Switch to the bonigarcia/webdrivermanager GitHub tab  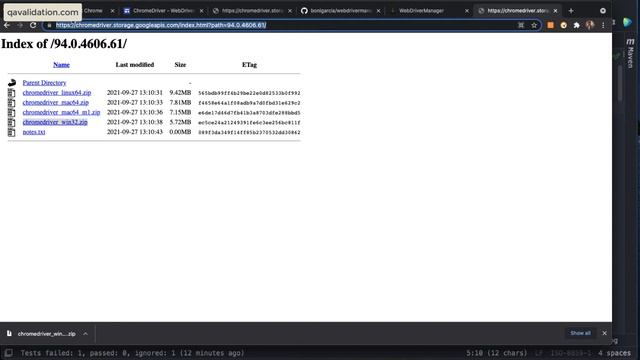click(340, 11)
